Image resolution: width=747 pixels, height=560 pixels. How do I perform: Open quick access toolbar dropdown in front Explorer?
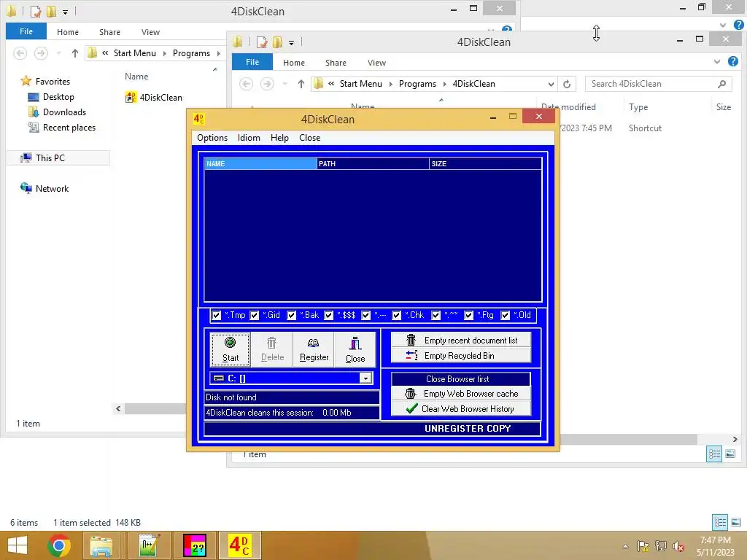[x=291, y=42]
